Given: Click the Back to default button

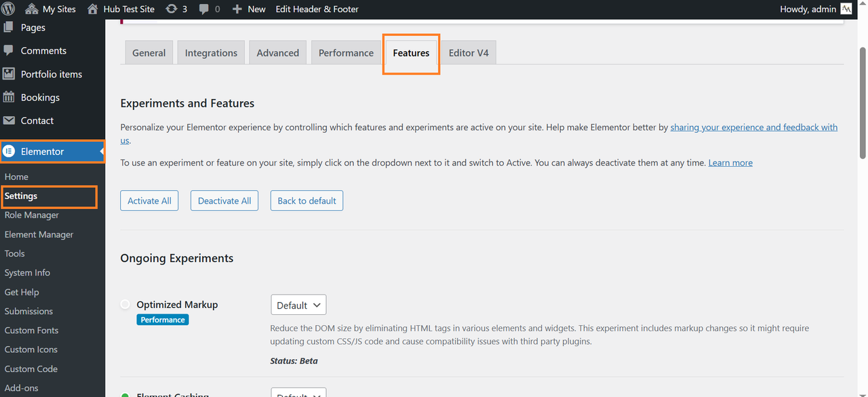Looking at the screenshot, I should (307, 201).
